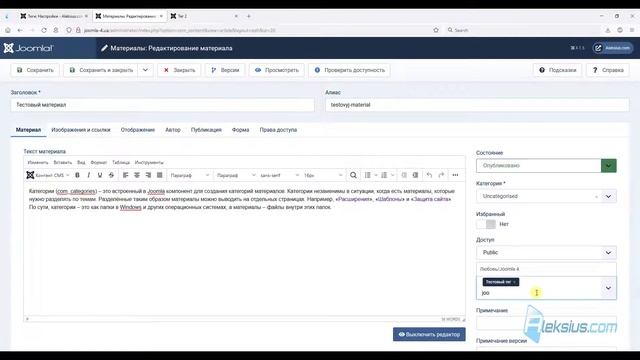Click Проверить доступность button

click(x=350, y=70)
